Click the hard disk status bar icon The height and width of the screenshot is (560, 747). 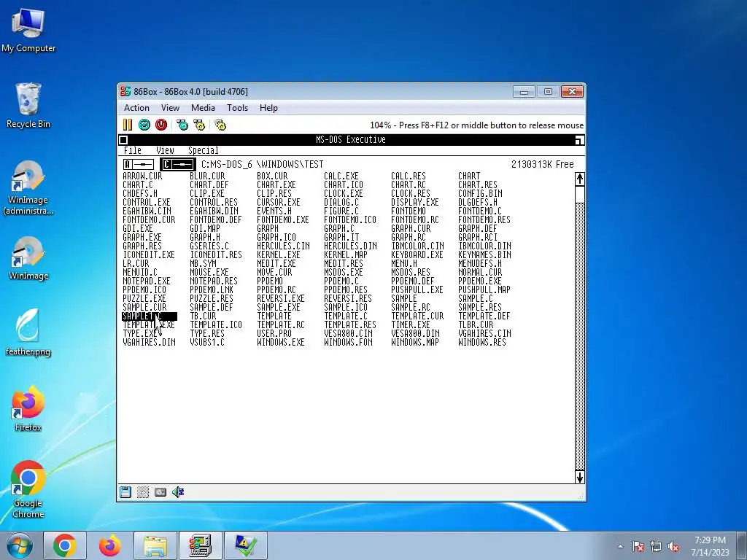click(x=160, y=492)
